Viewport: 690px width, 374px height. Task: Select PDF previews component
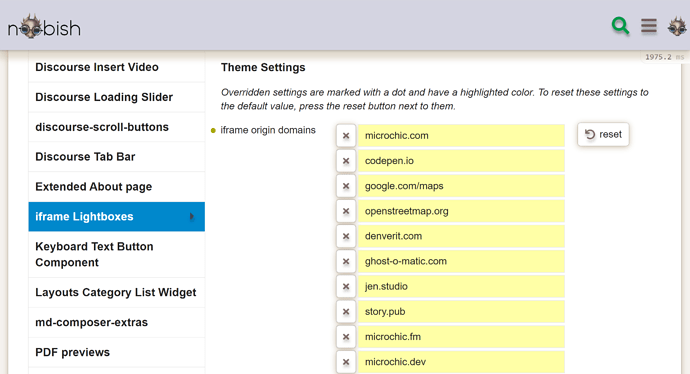coord(117,352)
